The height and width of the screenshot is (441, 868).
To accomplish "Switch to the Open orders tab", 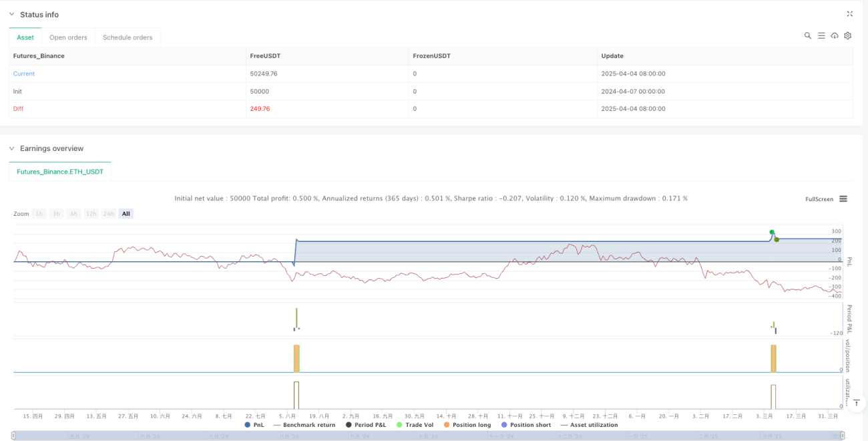I will coord(68,37).
